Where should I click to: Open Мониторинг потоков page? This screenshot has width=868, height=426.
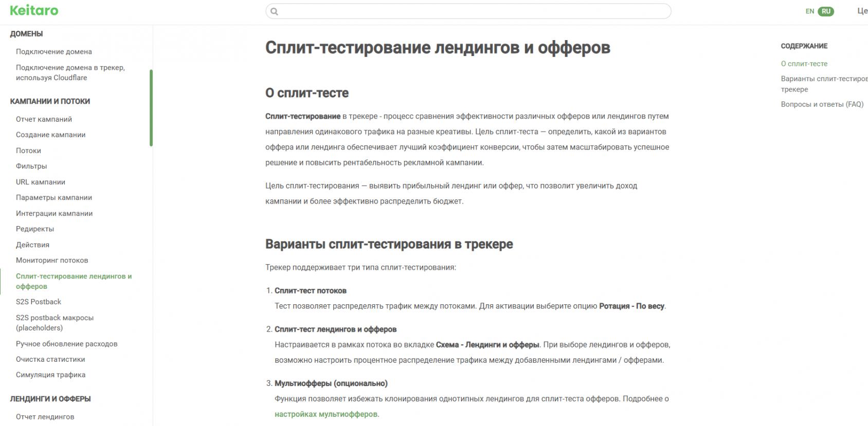pos(52,260)
